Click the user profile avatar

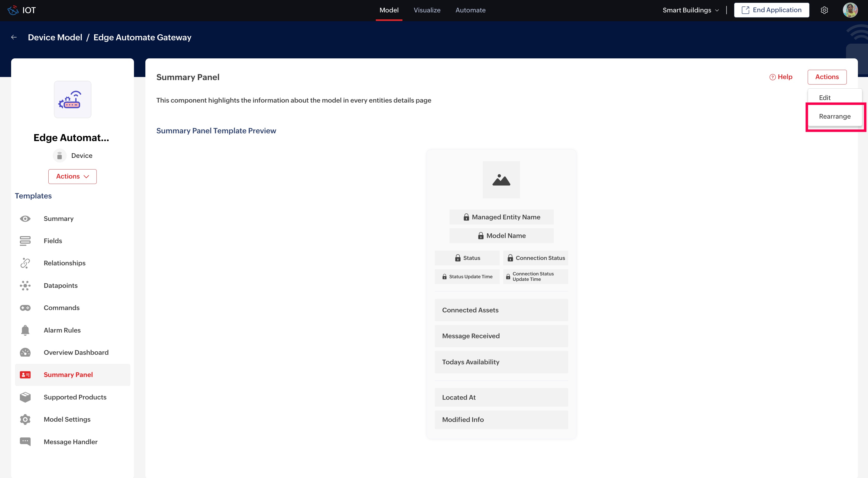[x=850, y=10]
